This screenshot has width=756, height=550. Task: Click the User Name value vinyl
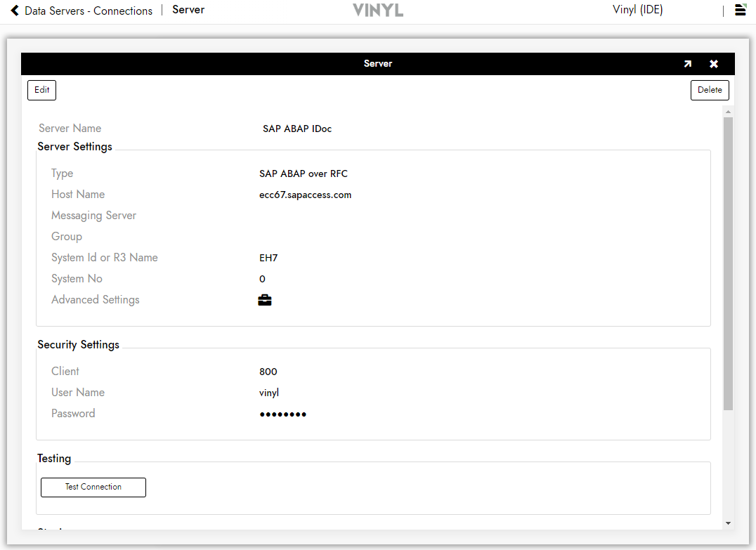(269, 393)
